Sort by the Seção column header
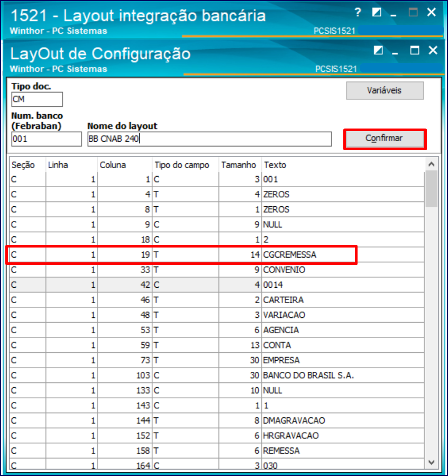The height and width of the screenshot is (476, 448). [28, 165]
